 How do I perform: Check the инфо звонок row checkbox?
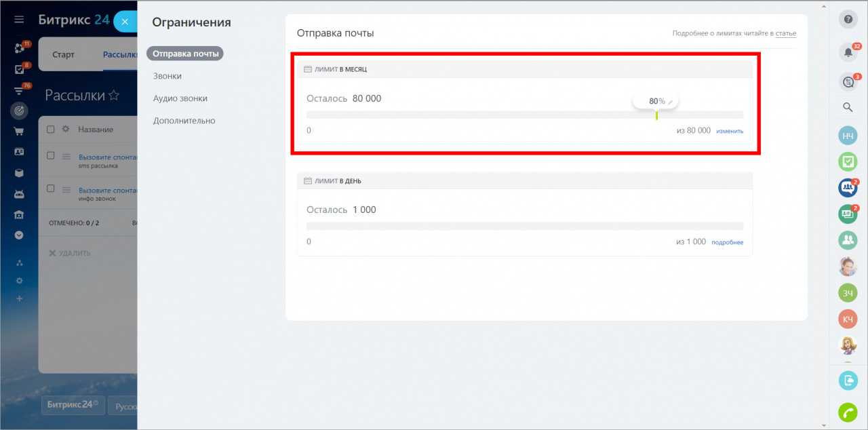[x=51, y=189]
